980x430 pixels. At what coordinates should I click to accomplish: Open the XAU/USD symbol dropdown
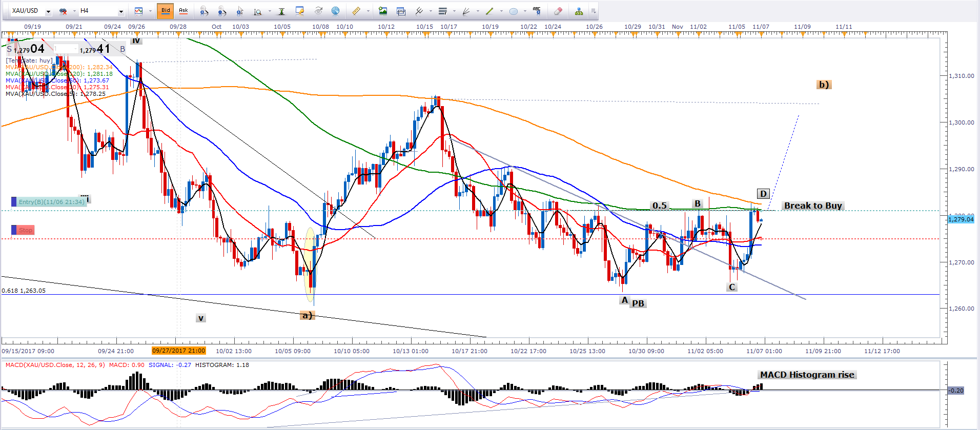[x=48, y=11]
